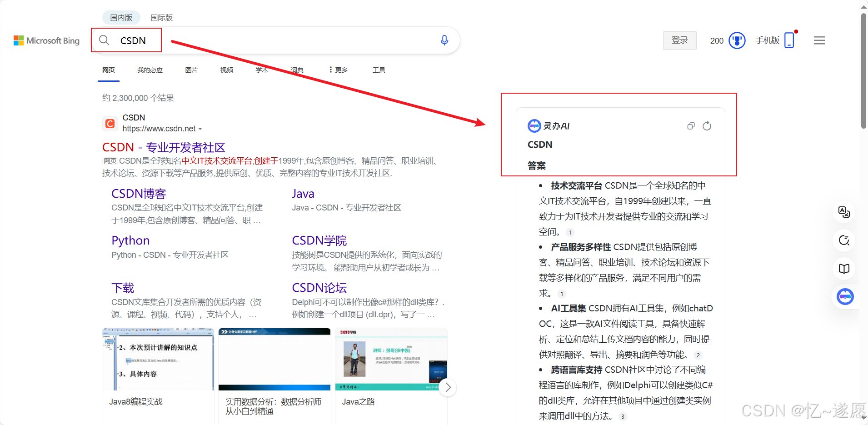Select the 我的必应 tab
Image resolution: width=868 pixels, height=425 pixels.
pos(150,70)
